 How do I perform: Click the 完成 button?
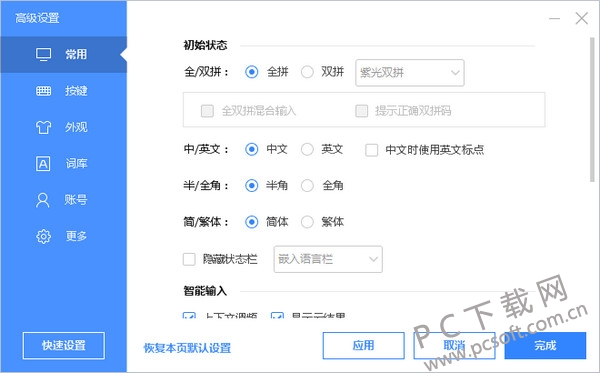pyautogui.click(x=545, y=346)
